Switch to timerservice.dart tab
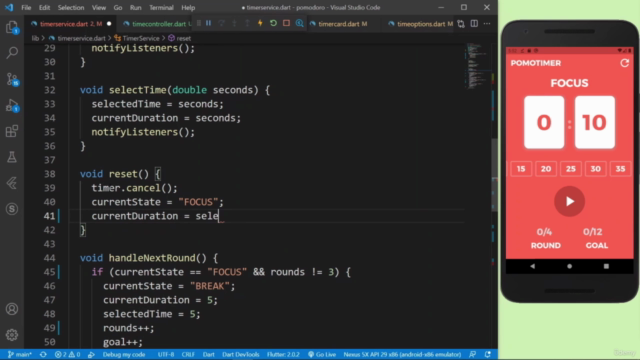Viewport: 640px width, 360px height. (x=70, y=24)
